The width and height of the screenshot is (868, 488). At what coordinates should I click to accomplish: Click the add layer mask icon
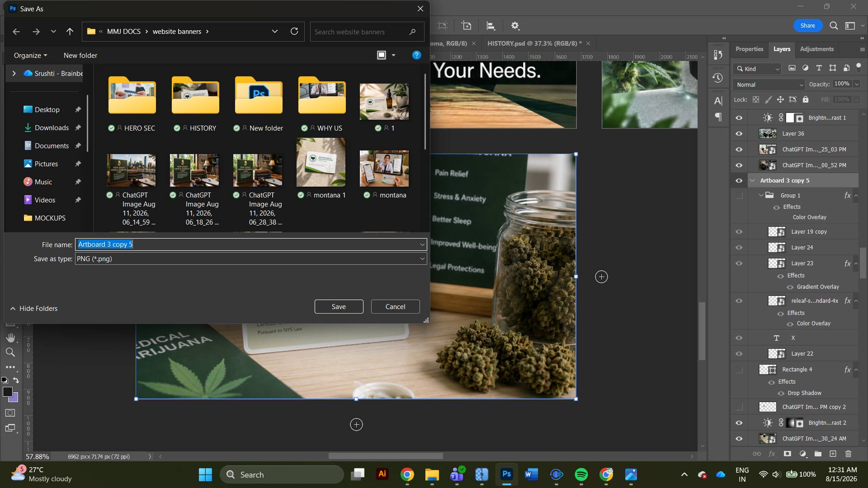tap(787, 454)
